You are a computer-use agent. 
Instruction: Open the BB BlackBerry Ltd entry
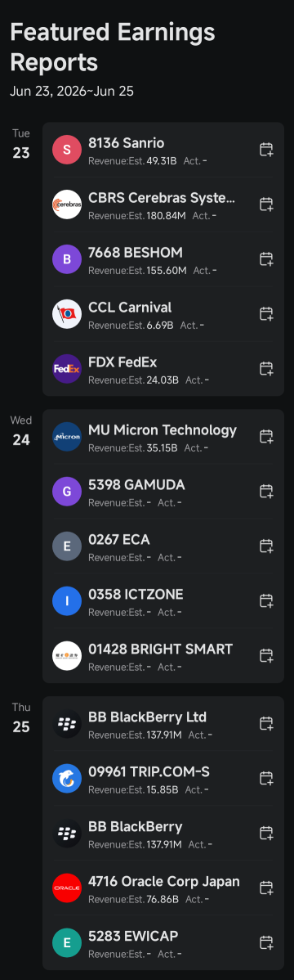tap(163, 724)
